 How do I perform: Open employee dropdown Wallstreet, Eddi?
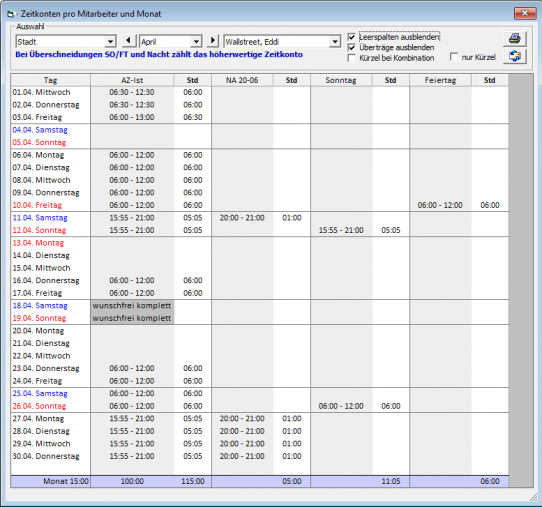pyautogui.click(x=334, y=42)
